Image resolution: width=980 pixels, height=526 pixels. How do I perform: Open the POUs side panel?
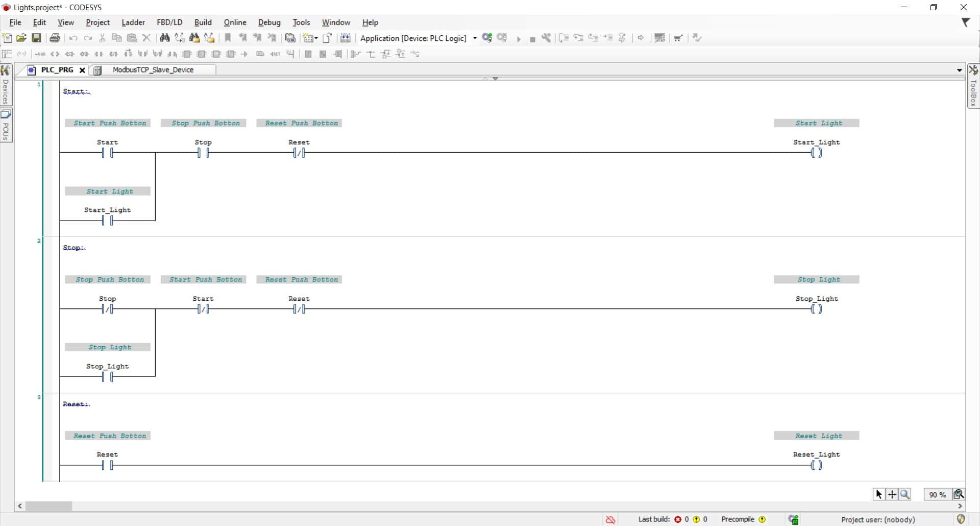click(6, 125)
